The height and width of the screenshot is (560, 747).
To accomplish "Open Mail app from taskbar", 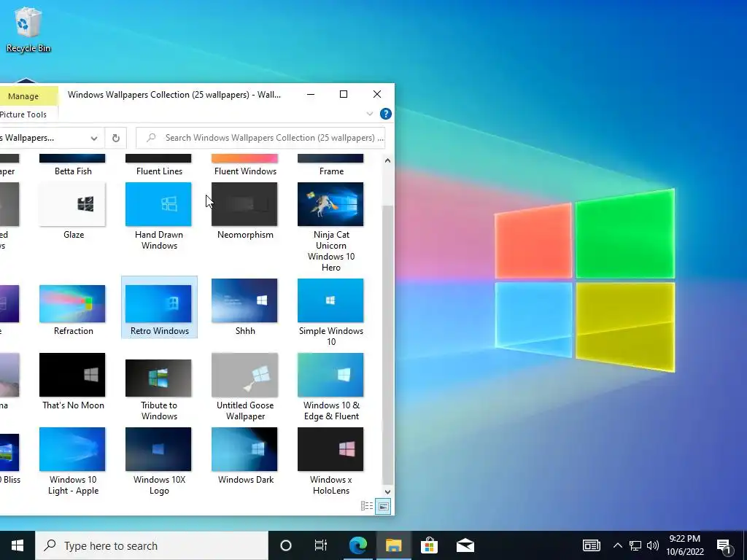I will (465, 545).
